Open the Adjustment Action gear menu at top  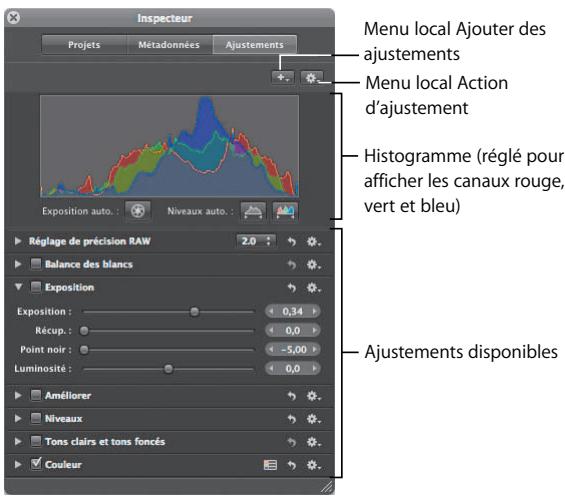pyautogui.click(x=312, y=77)
